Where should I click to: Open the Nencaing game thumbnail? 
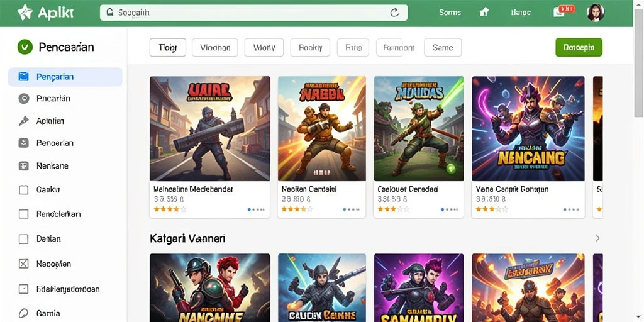(528, 128)
